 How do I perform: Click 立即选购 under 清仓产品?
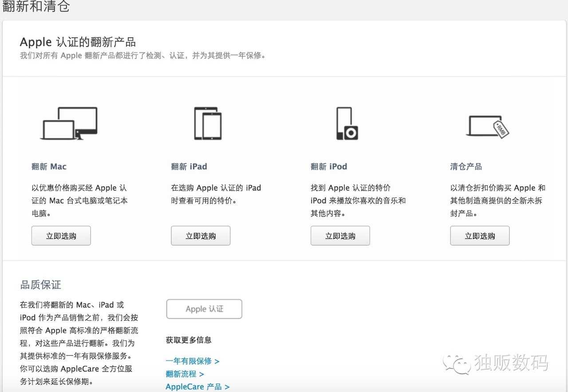pos(480,235)
